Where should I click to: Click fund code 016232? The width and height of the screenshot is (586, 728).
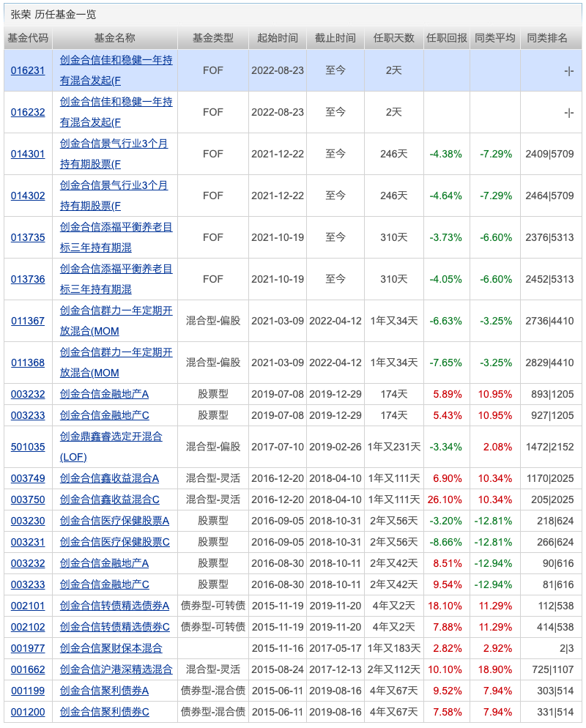(28, 112)
